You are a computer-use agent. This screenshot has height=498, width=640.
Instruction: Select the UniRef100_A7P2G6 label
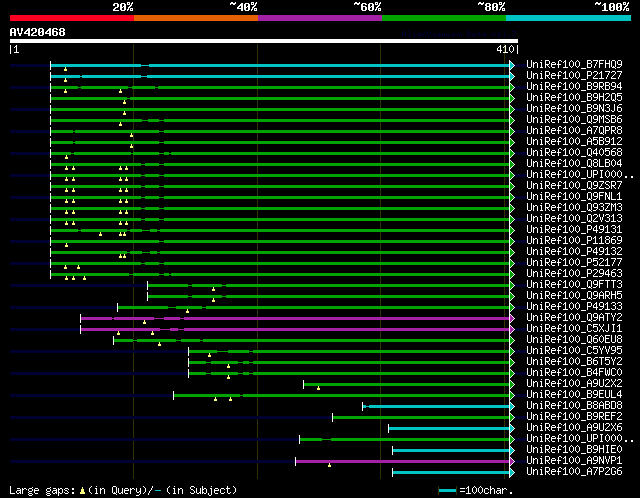(574, 472)
